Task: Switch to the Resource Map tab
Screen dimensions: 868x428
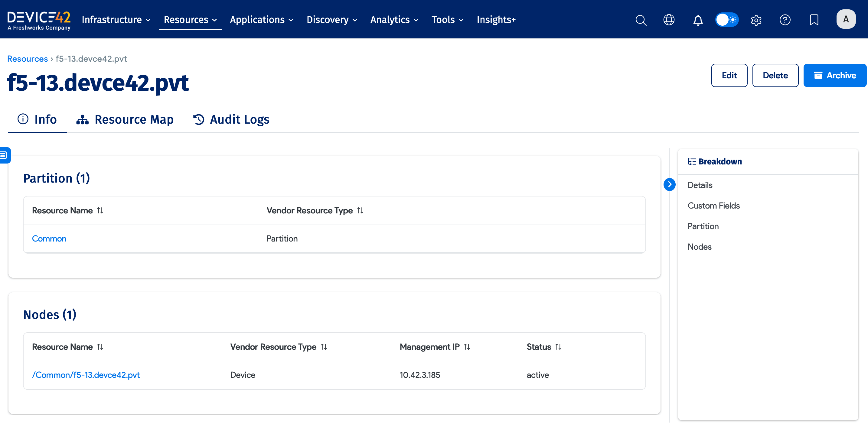Action: pos(125,119)
